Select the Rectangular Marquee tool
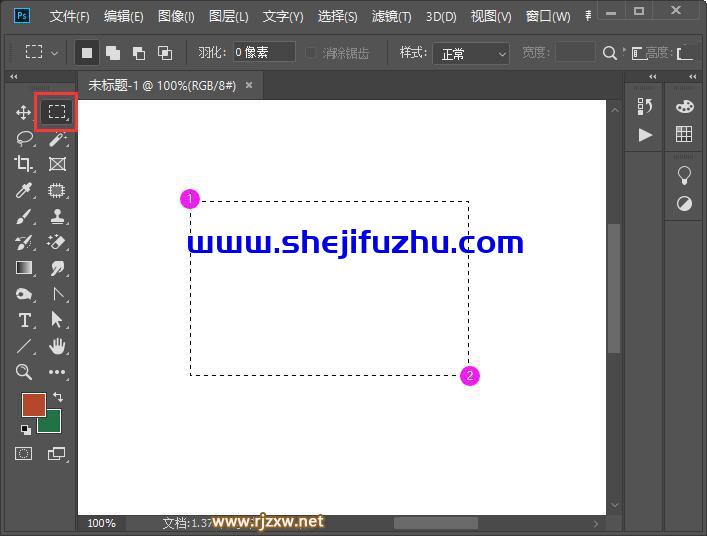 tap(57, 112)
